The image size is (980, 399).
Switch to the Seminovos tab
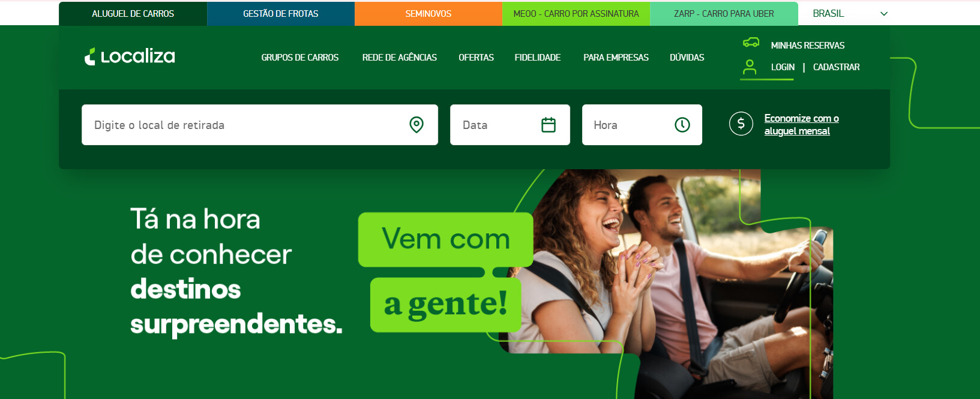tap(428, 14)
